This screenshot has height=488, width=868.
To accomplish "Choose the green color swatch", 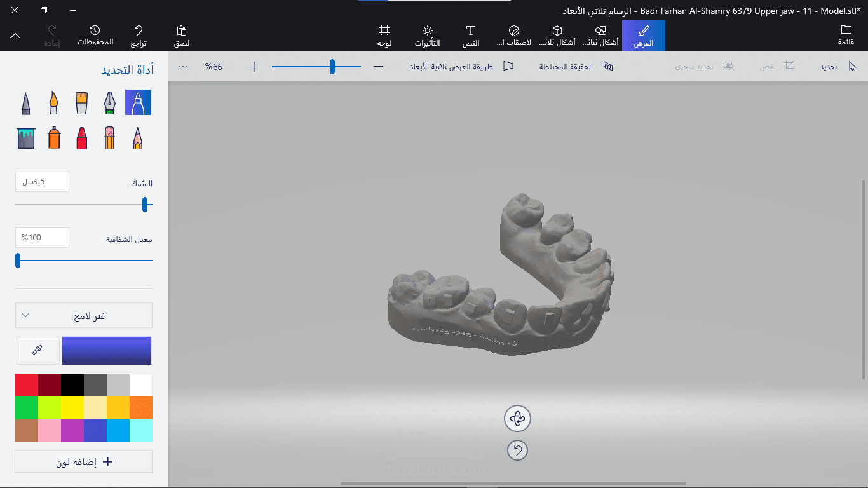I will [x=27, y=408].
